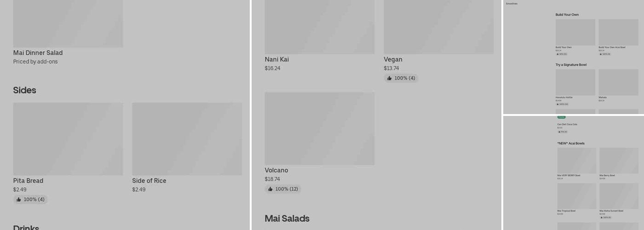This screenshot has width=644, height=230.
Task: Click the thumbs-up icon below Volcano's price
Action: point(270,189)
